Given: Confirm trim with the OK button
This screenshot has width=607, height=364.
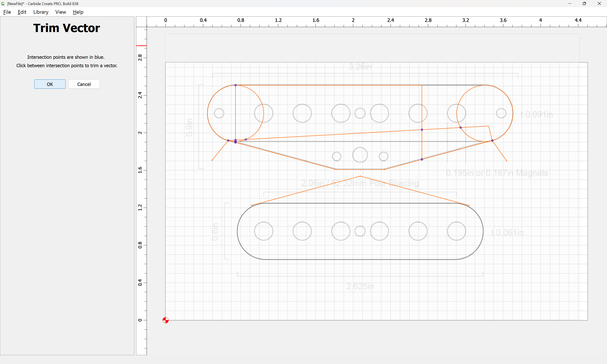Looking at the screenshot, I should (50, 84).
